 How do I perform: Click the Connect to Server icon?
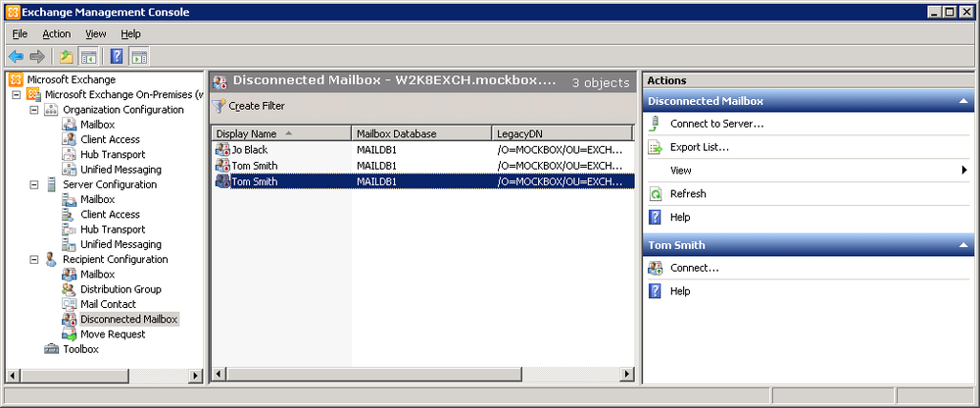(x=655, y=124)
